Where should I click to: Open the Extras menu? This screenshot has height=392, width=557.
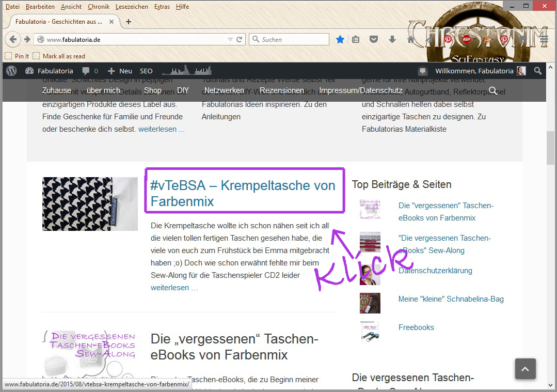162,6
